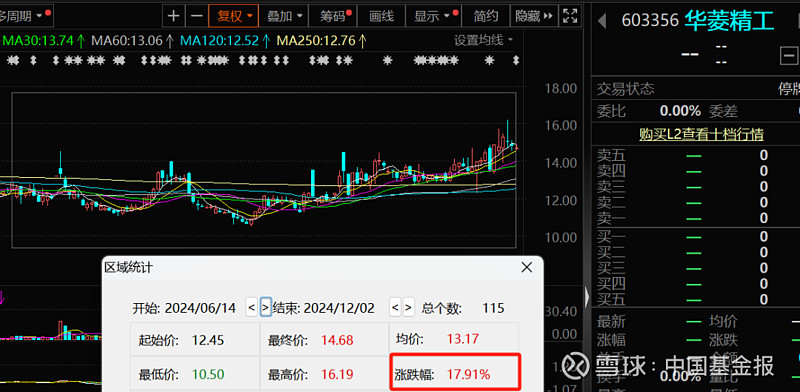The image size is (800, 392).
Task: Open the 叠加 dropdown menu
Action: tap(284, 16)
